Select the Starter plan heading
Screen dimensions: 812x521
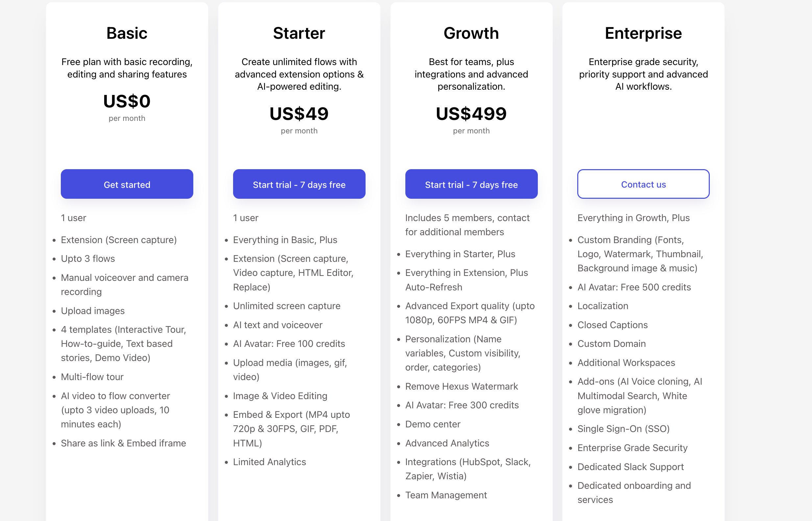(299, 33)
